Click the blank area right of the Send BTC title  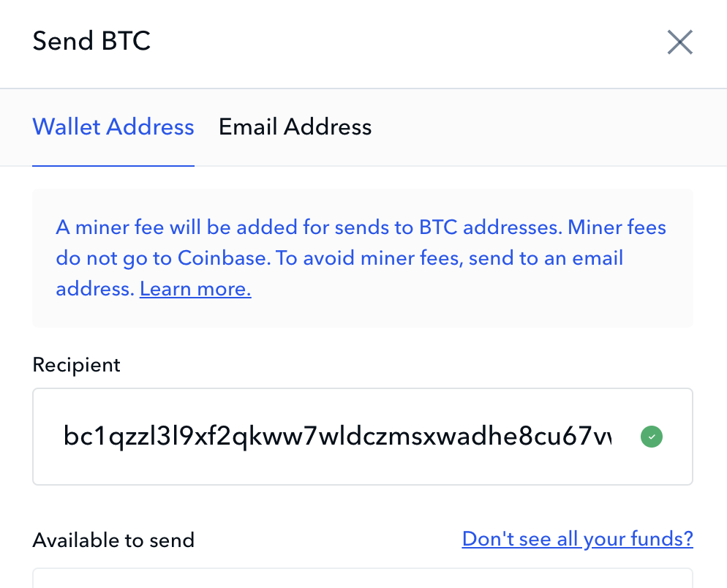408,42
